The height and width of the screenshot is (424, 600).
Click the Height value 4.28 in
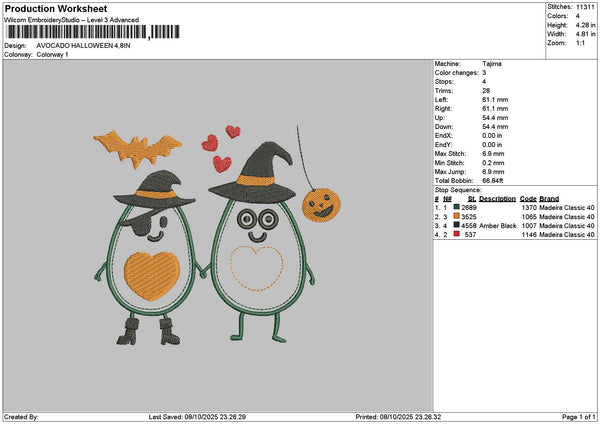point(585,25)
